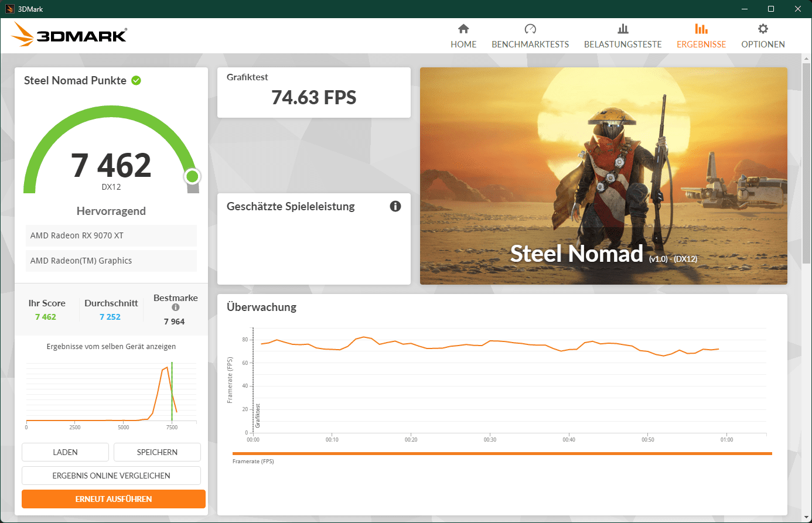This screenshot has width=812, height=523.
Task: Click the Ergebnisse orange bars icon
Action: tap(701, 29)
